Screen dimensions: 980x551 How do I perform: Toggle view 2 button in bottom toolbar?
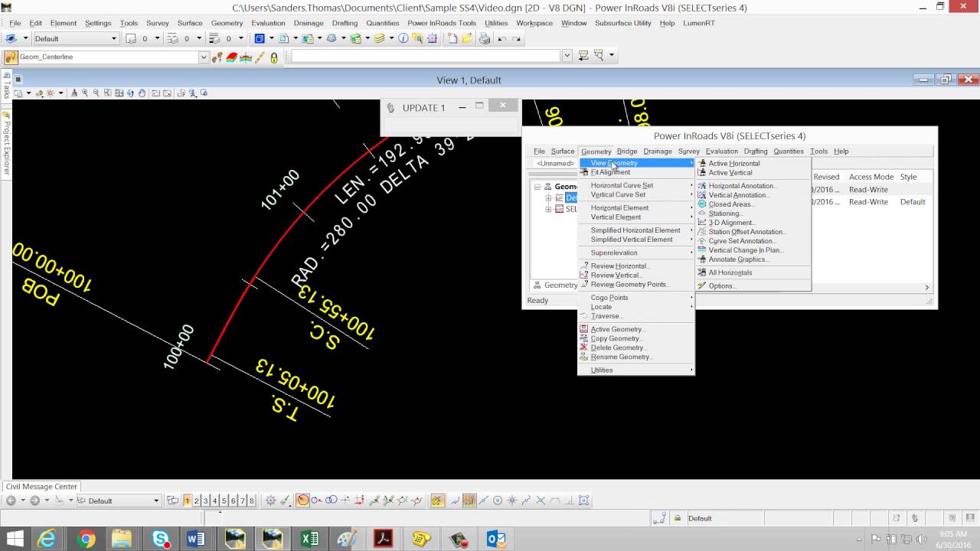196,500
